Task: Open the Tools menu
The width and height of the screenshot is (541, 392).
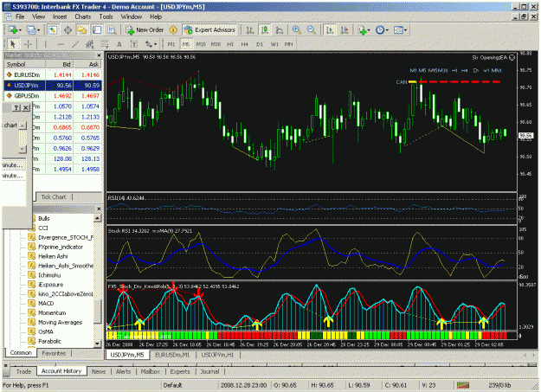Action: [x=106, y=16]
